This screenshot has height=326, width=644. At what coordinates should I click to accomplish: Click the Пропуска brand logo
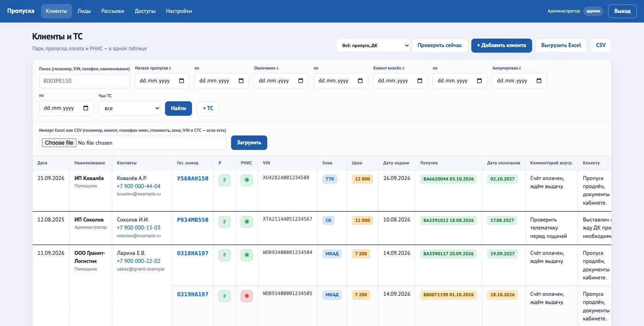(x=21, y=11)
